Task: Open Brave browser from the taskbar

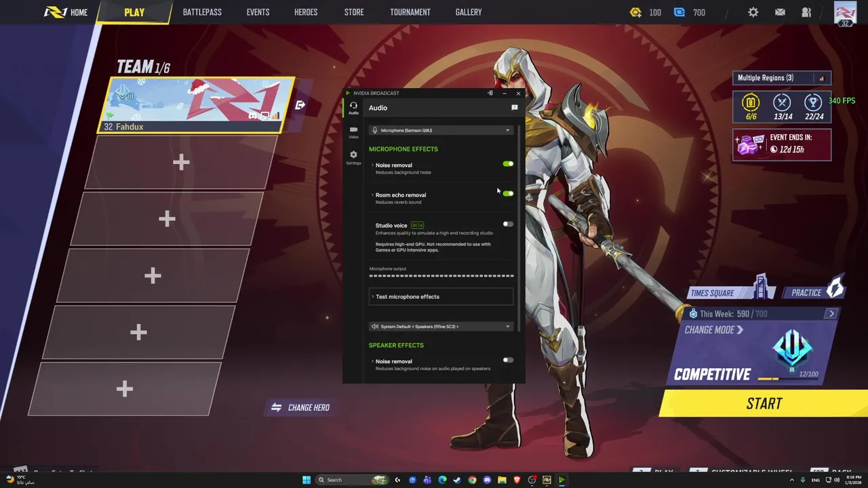Action: click(x=517, y=480)
